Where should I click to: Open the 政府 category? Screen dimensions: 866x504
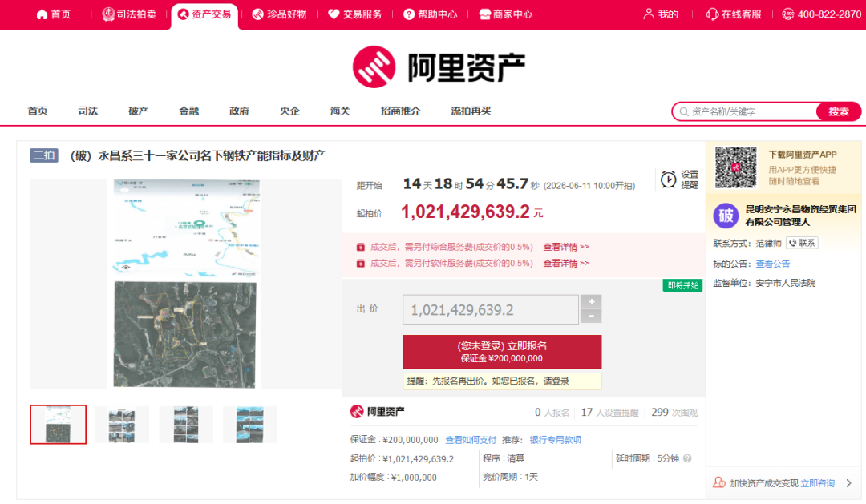239,111
